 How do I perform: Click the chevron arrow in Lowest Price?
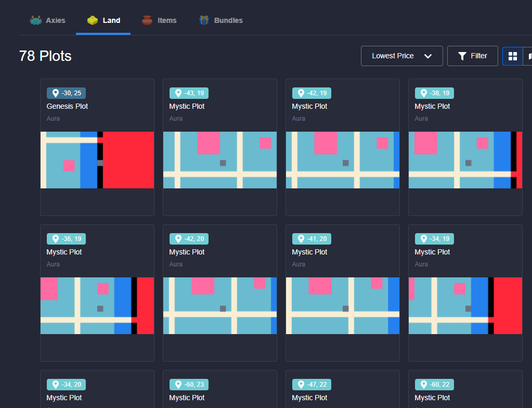point(428,56)
